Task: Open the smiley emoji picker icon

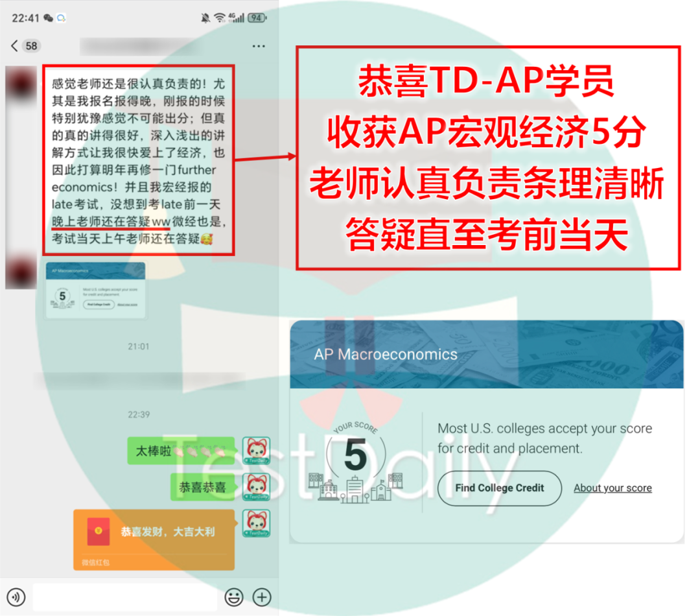Action: click(234, 597)
